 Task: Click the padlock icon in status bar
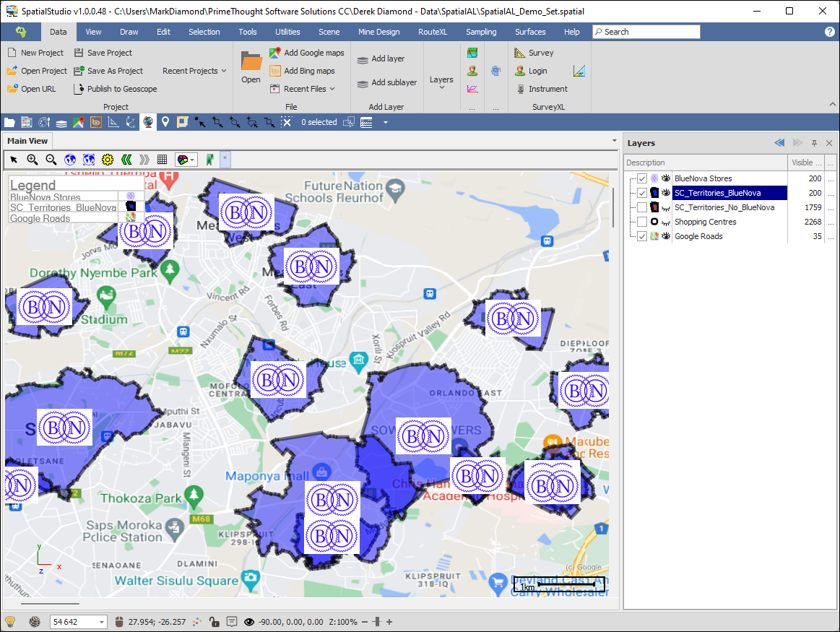pos(214,621)
